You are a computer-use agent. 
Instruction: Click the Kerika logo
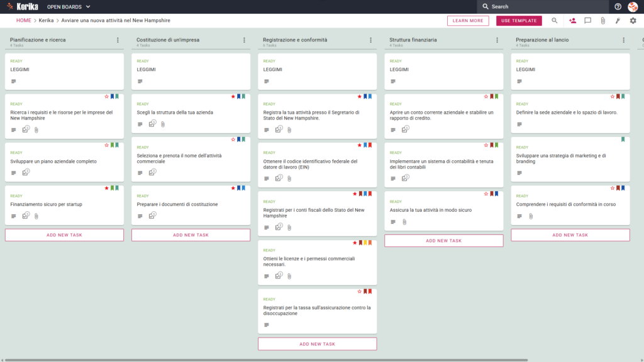pyautogui.click(x=23, y=6)
